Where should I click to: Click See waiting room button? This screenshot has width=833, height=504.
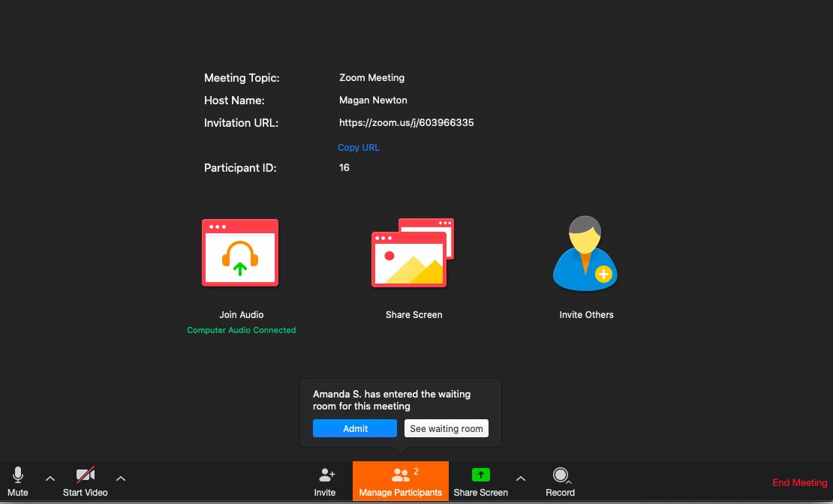coord(447,428)
